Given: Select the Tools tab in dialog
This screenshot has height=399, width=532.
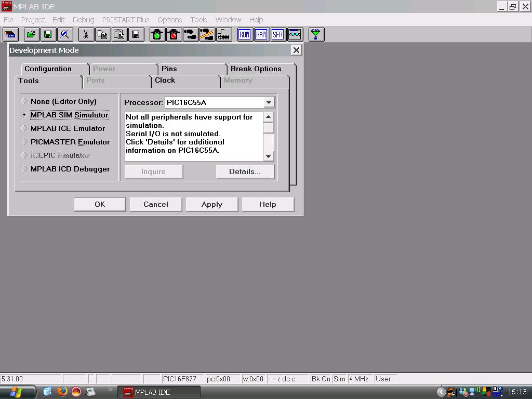Looking at the screenshot, I should pyautogui.click(x=48, y=81).
